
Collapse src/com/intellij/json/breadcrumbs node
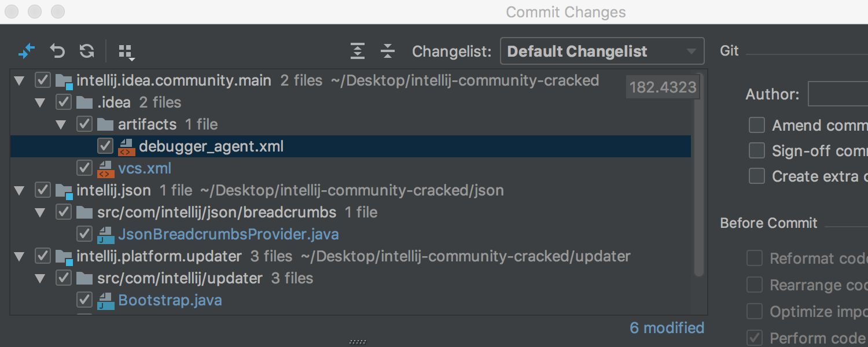[40, 213]
